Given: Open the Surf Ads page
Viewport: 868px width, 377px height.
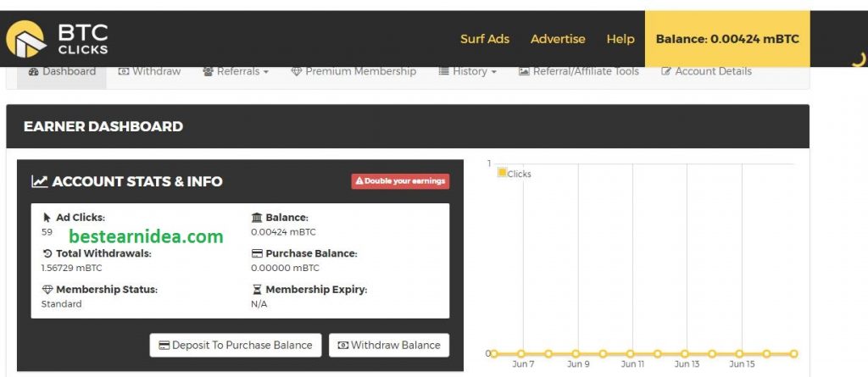Looking at the screenshot, I should (485, 39).
